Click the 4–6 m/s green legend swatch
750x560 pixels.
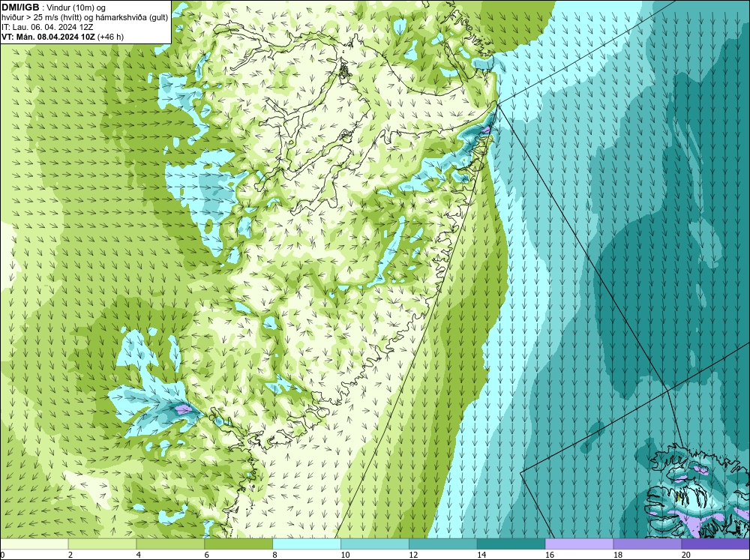(170, 544)
